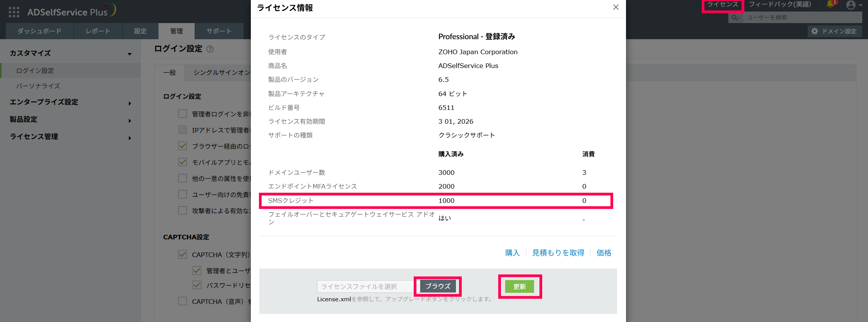The image size is (868, 322).
Task: Enable the IPアドレスで管理者 restriction checkbox
Action: click(x=183, y=130)
